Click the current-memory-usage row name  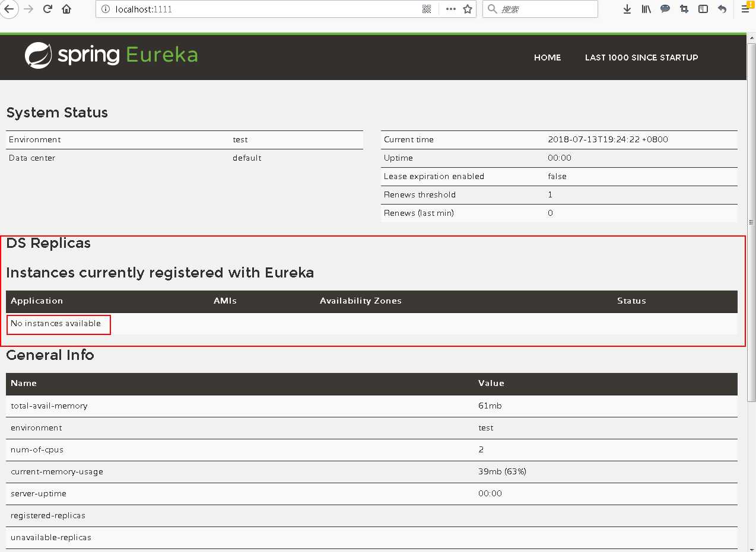(57, 472)
